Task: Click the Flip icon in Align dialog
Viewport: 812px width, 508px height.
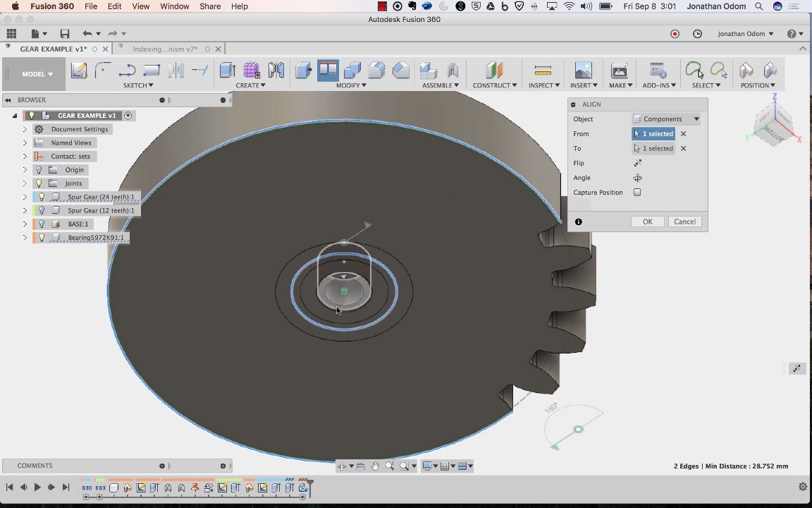Action: coord(637,163)
